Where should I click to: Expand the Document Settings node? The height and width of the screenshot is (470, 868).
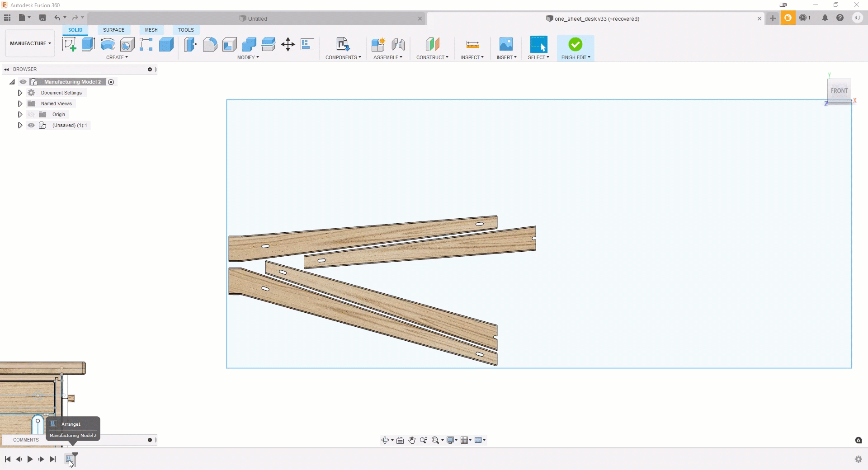pyautogui.click(x=20, y=93)
